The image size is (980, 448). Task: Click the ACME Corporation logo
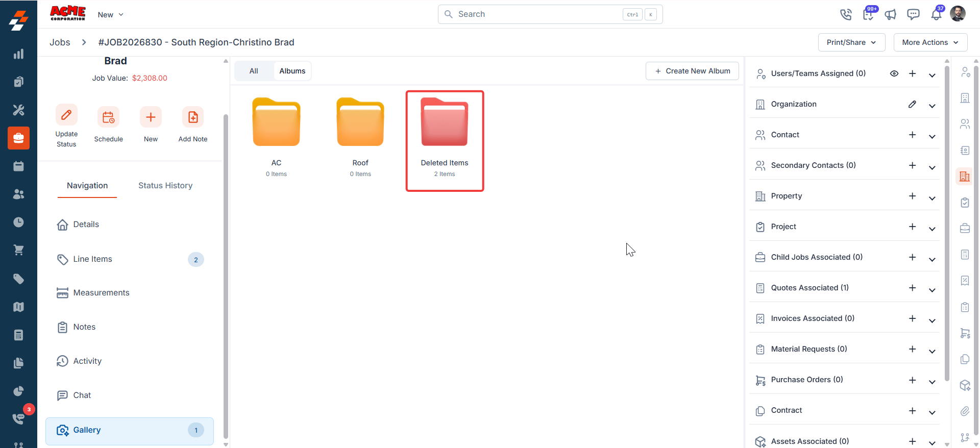tap(68, 13)
